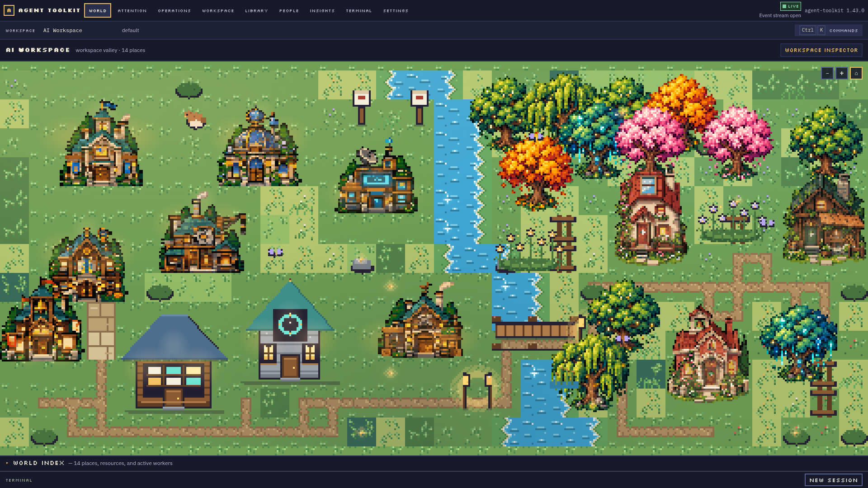Open the Workspace Inspector
Screen dimensions: 868x488
pyautogui.click(x=821, y=50)
